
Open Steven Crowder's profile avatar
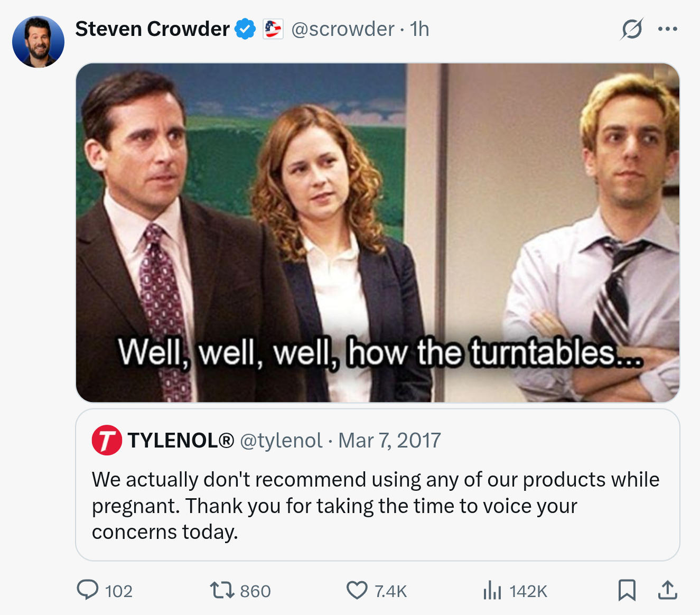pyautogui.click(x=38, y=42)
